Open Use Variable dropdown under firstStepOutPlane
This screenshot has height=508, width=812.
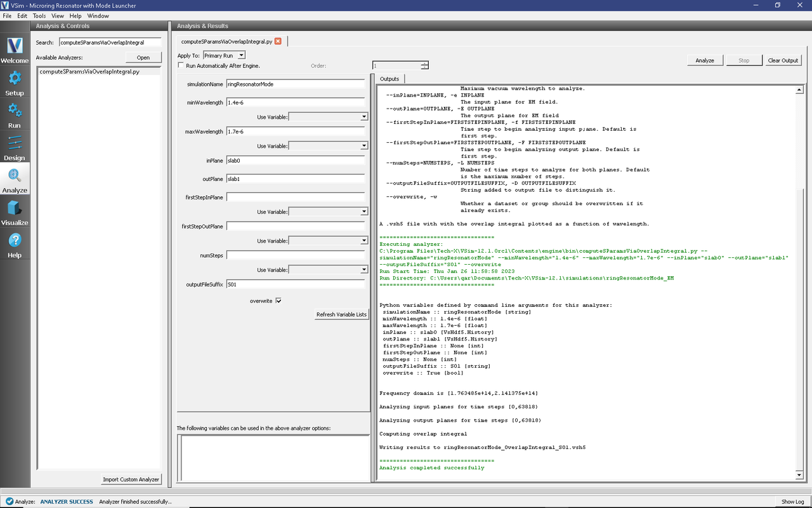(328, 241)
